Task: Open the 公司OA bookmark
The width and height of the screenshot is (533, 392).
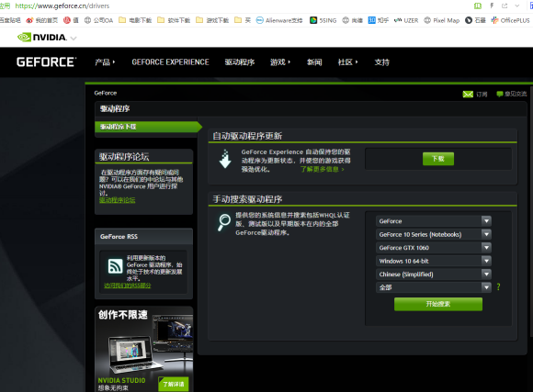Action: (98, 20)
